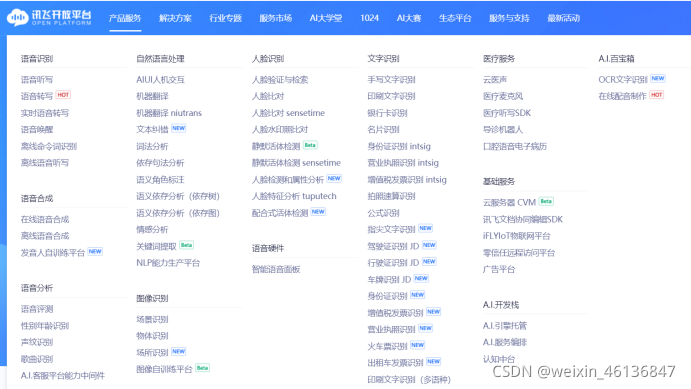This screenshot has width=691, height=389.
Task: Open 配合式活体检测 link
Action: tap(280, 213)
